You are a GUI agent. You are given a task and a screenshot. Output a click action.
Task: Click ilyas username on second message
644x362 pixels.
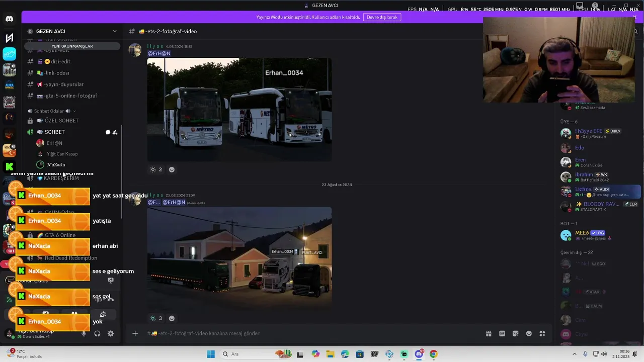[x=155, y=195]
